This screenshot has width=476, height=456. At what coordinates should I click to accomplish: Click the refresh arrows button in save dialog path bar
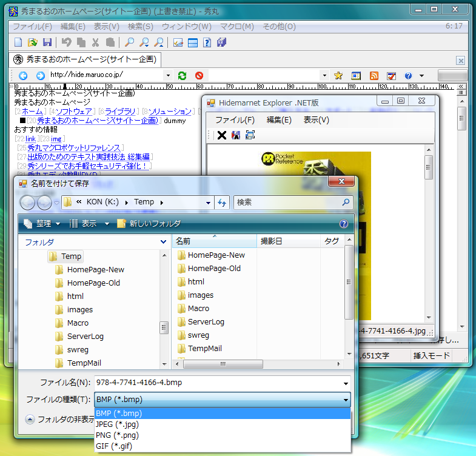(x=222, y=203)
